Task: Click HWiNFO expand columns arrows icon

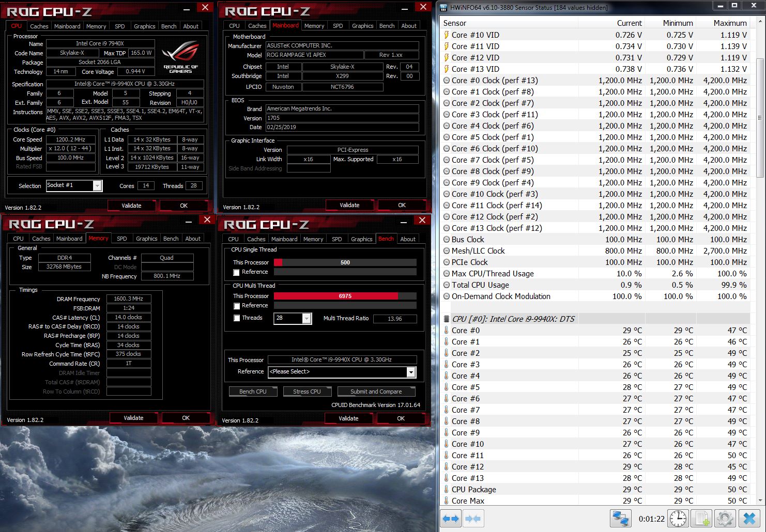Action: pyautogui.click(x=451, y=519)
